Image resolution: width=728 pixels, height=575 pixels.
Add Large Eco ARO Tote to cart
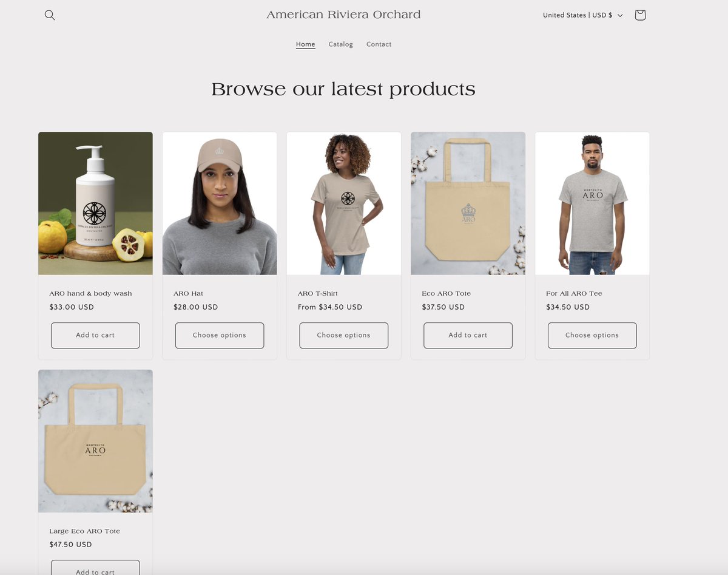(x=95, y=568)
